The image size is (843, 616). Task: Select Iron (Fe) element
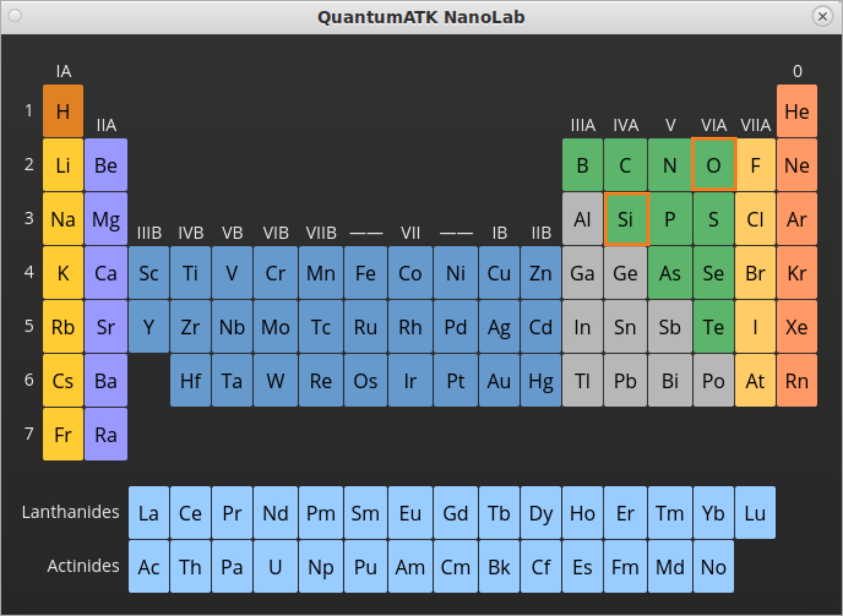366,273
